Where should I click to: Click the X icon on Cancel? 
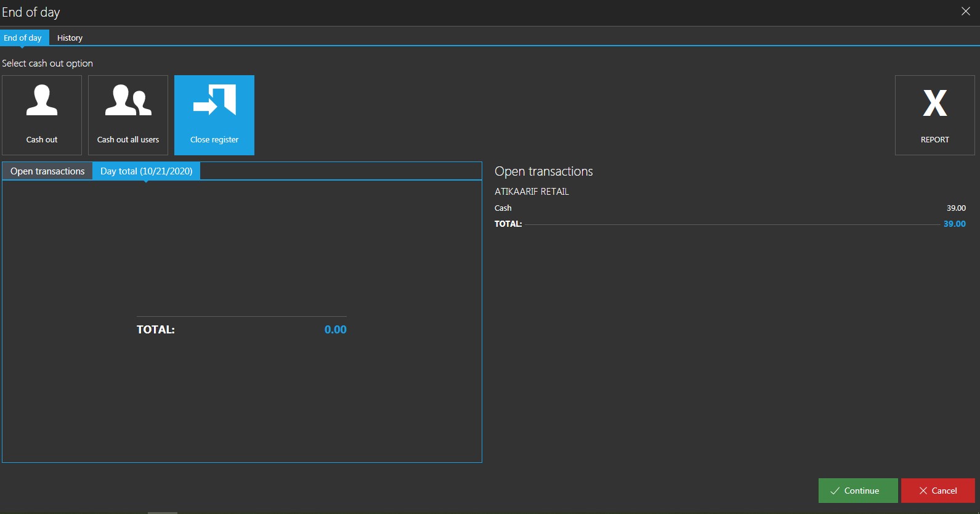pos(923,491)
